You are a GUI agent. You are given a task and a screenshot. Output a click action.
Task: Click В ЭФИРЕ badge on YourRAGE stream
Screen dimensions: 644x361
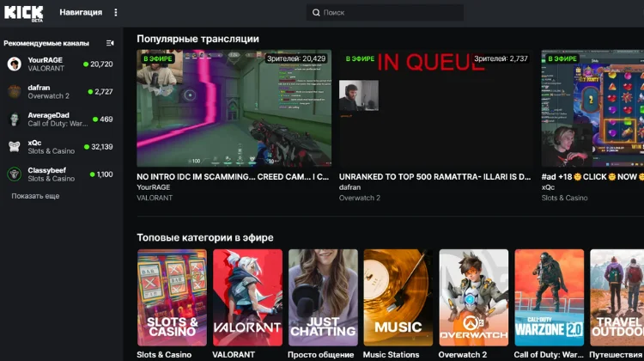coord(158,58)
